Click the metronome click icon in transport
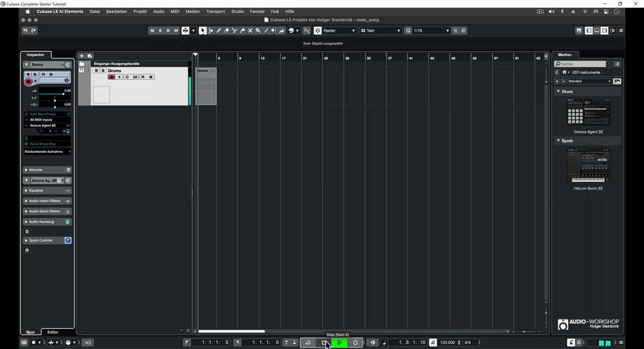 (x=571, y=342)
